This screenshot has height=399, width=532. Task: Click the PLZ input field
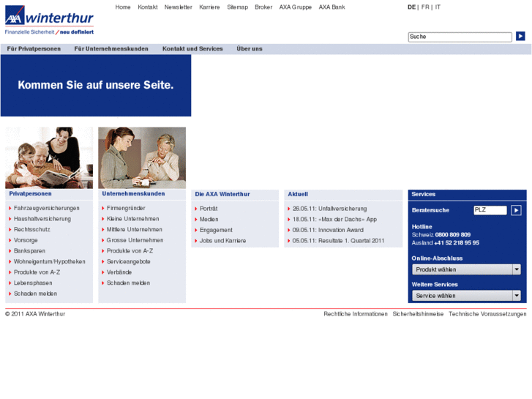[x=490, y=210]
